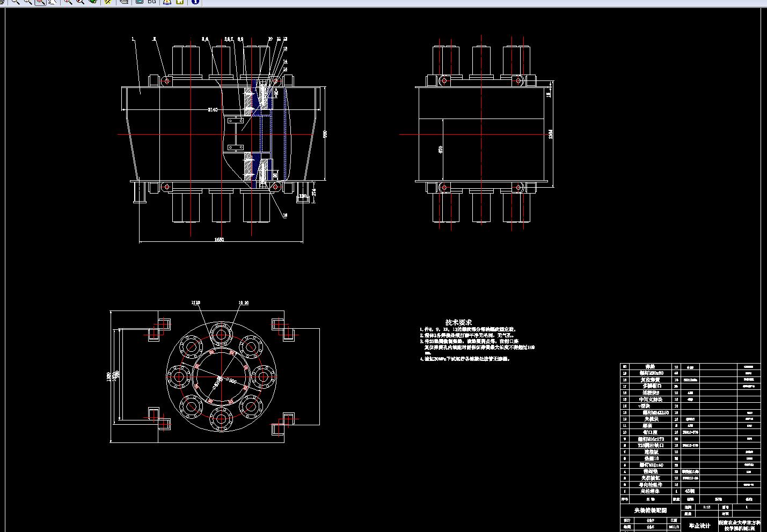Click the window view icon
The image size is (767, 532).
tap(139, 2)
